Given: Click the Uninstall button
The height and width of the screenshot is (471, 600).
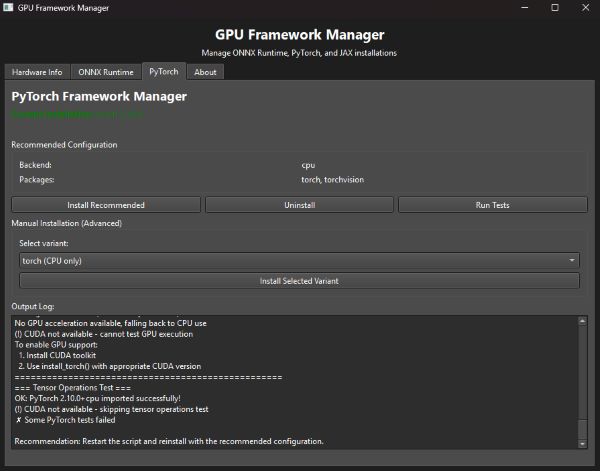Looking at the screenshot, I should 299,205.
